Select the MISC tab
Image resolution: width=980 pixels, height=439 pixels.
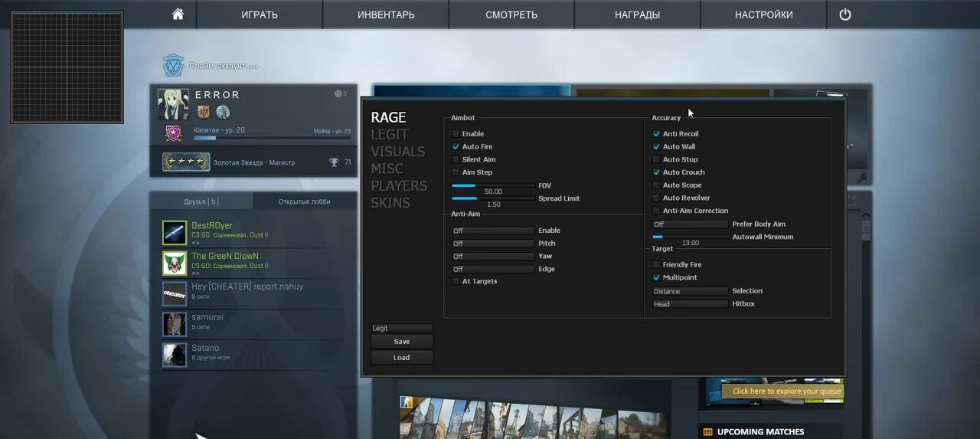(387, 169)
